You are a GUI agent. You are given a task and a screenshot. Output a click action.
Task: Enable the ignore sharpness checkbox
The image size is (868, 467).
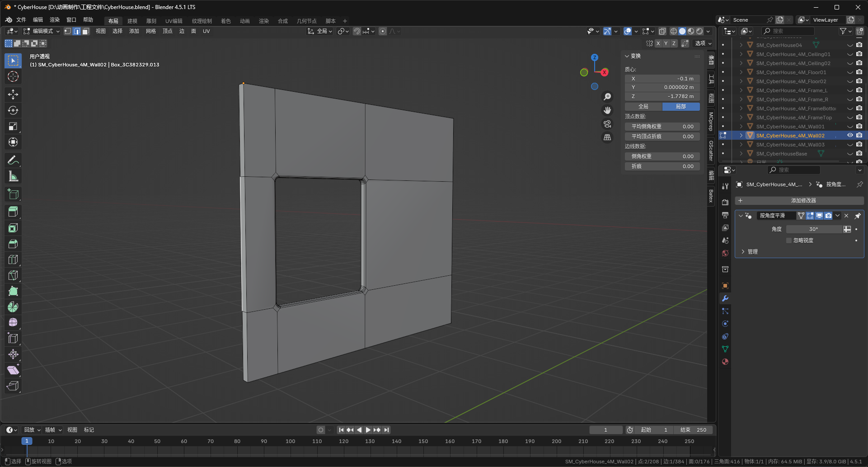pos(789,241)
